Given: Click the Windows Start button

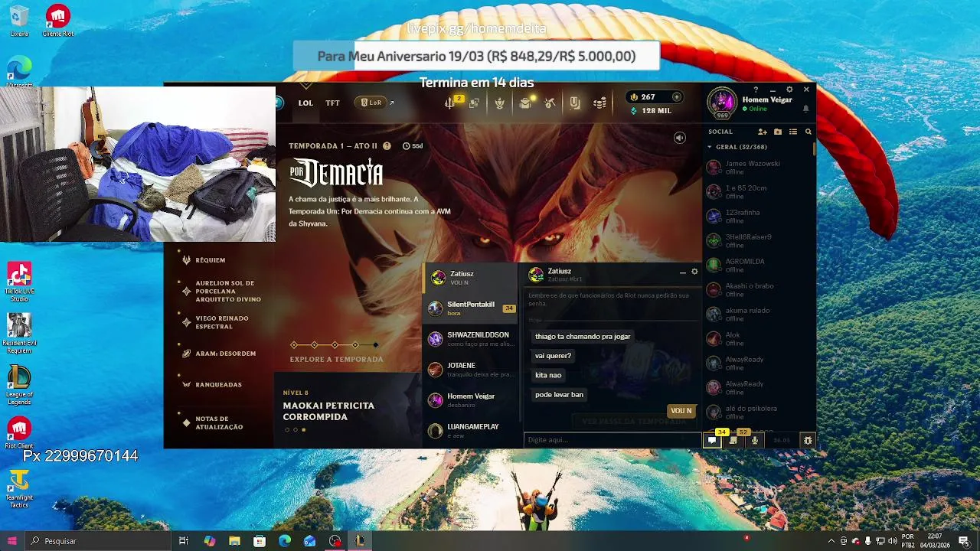Looking at the screenshot, I should coord(12,541).
